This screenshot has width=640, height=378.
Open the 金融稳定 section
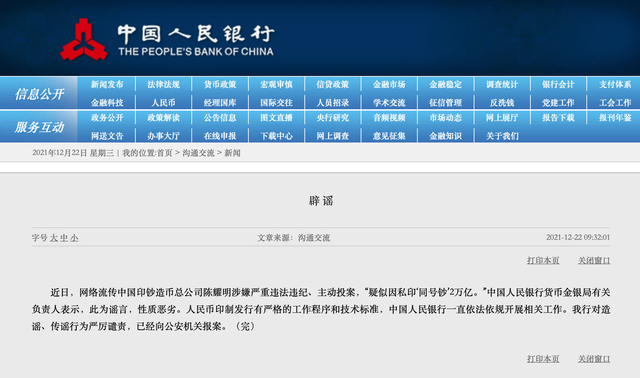pos(445,84)
